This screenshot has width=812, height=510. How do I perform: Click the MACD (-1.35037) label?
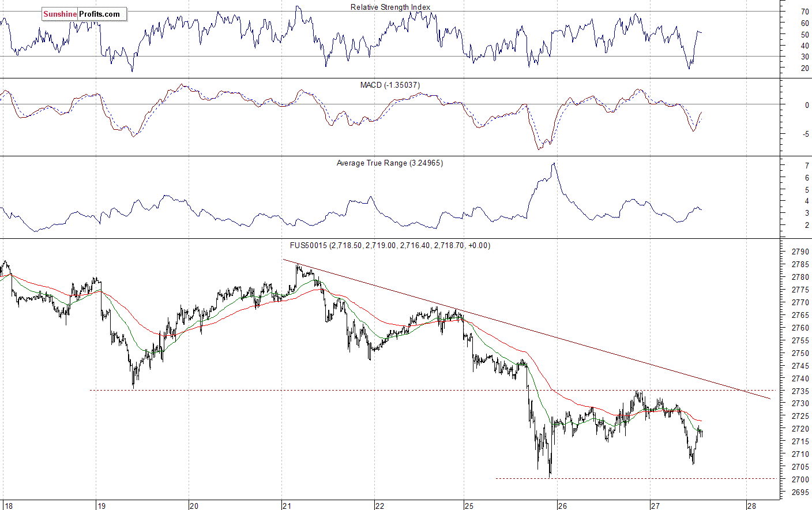point(390,85)
